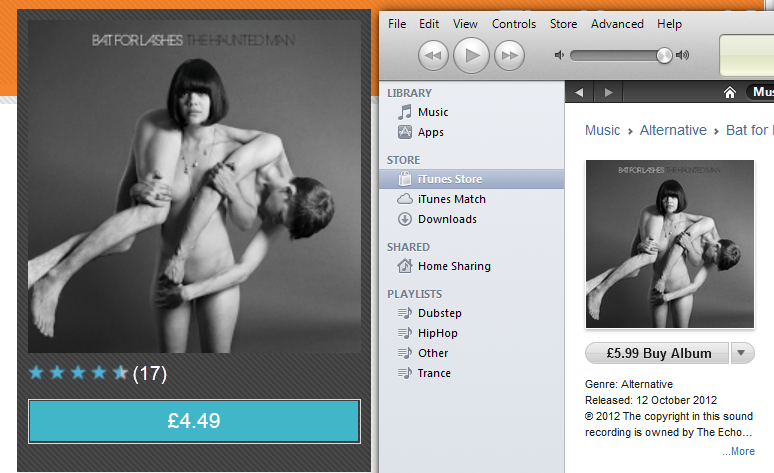Viewport: 774px width, 473px height.
Task: Open the Controls menu
Action: [513, 24]
